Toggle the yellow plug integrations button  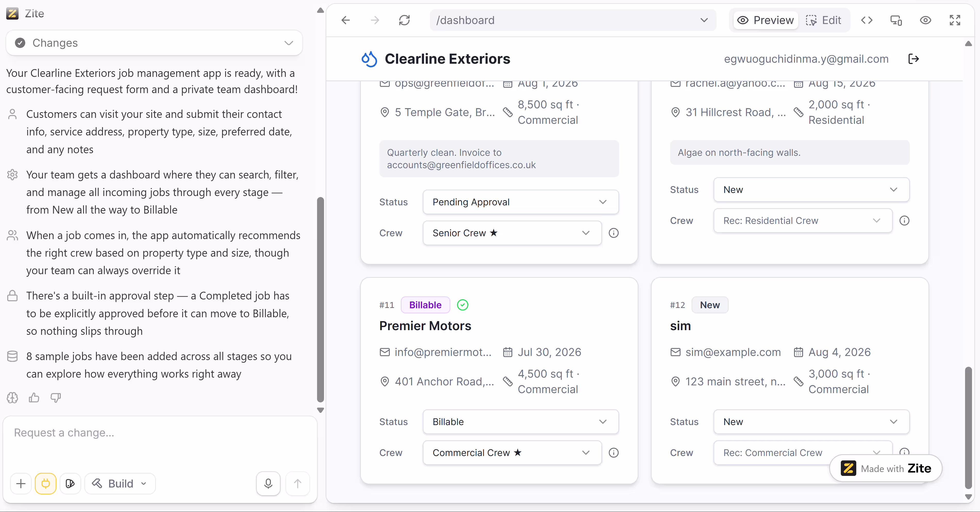[46, 483]
